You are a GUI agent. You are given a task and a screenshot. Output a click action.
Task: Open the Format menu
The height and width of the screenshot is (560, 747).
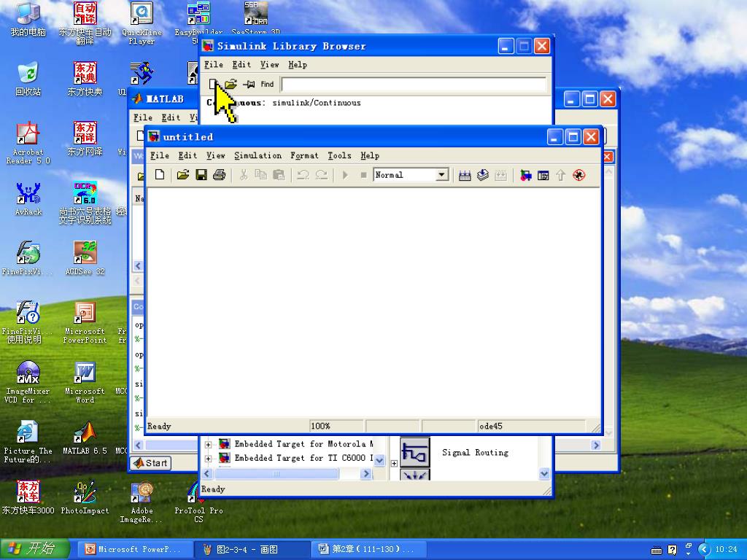(x=304, y=155)
